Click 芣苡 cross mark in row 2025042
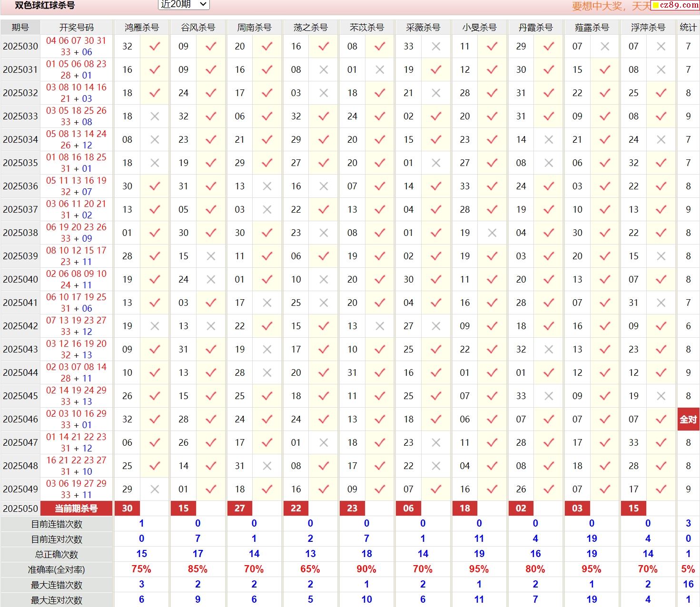The width and height of the screenshot is (700, 607). [380, 326]
